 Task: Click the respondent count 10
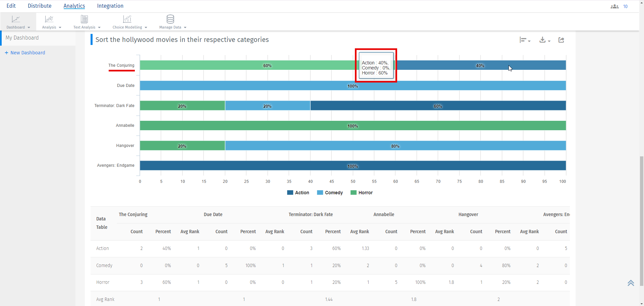point(625,6)
